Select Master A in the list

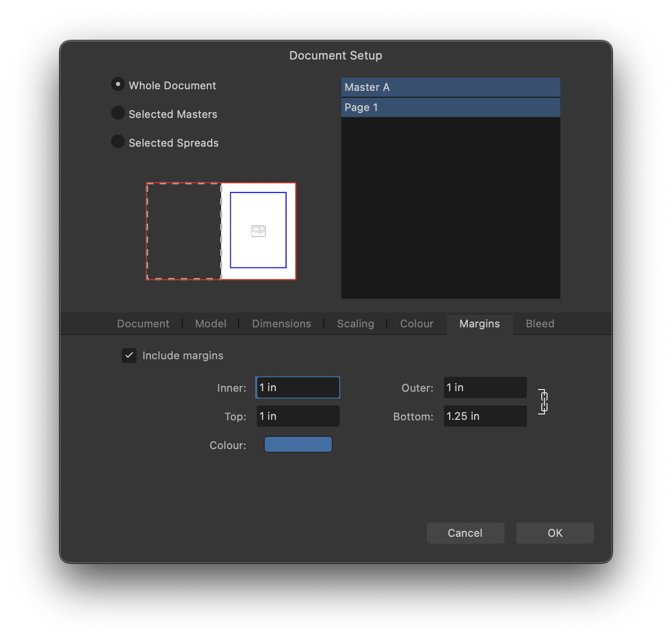(450, 87)
